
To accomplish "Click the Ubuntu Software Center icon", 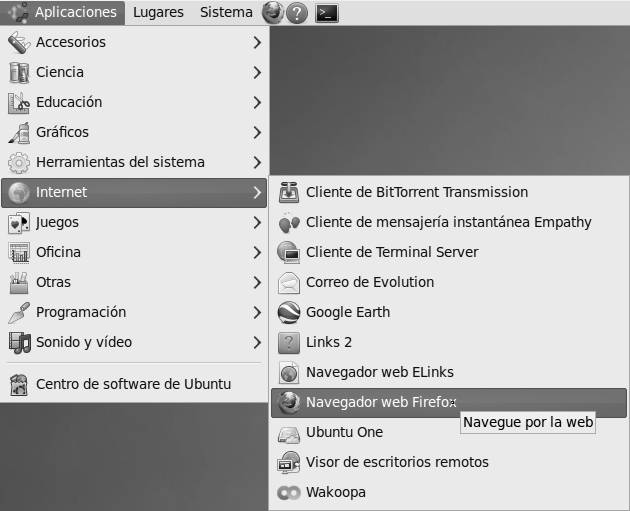I will coord(19,384).
